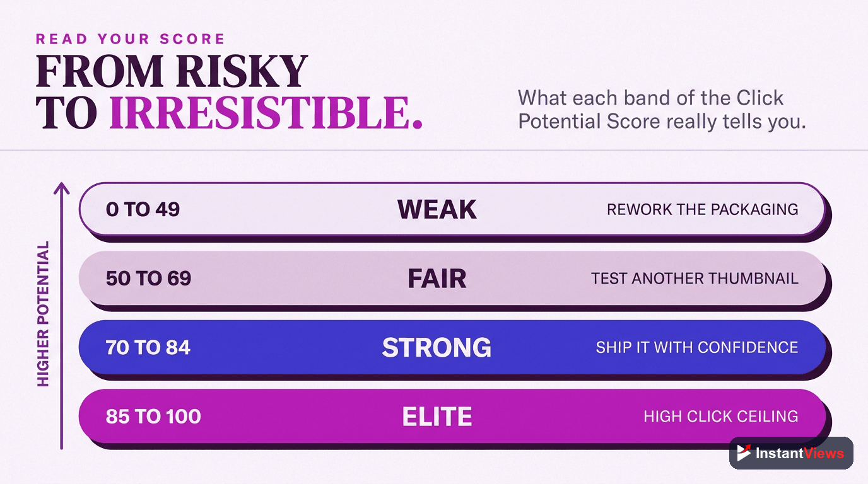Click Ship It With Confidence text
Viewport: 868px width, 484px height.
(697, 347)
